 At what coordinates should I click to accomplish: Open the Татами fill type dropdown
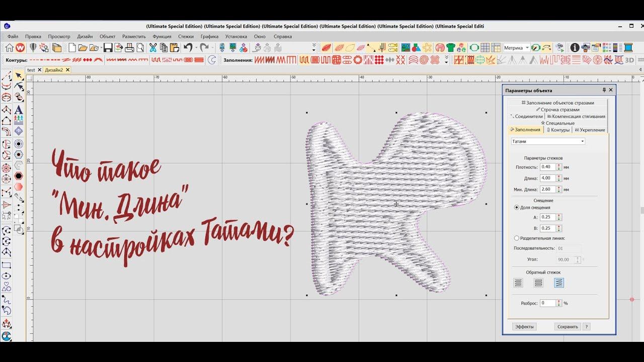[x=583, y=142]
